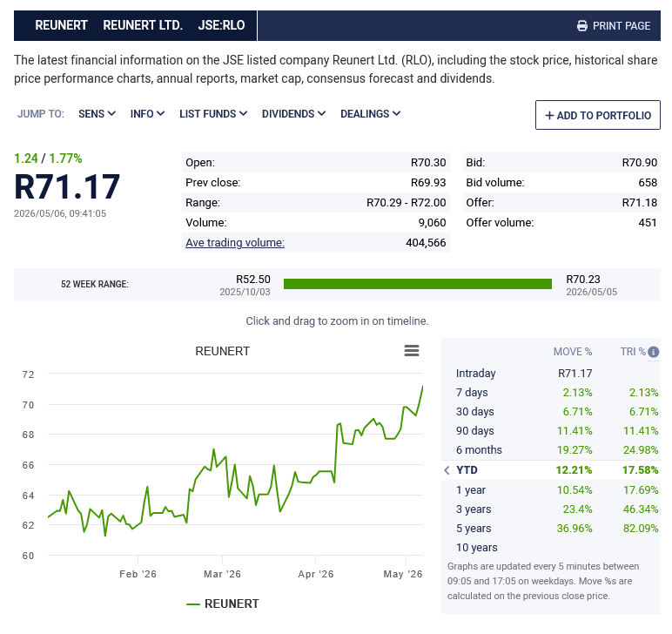Image resolution: width=672 pixels, height=634 pixels.
Task: Click the Apr '26 axis label
Action: [315, 575]
